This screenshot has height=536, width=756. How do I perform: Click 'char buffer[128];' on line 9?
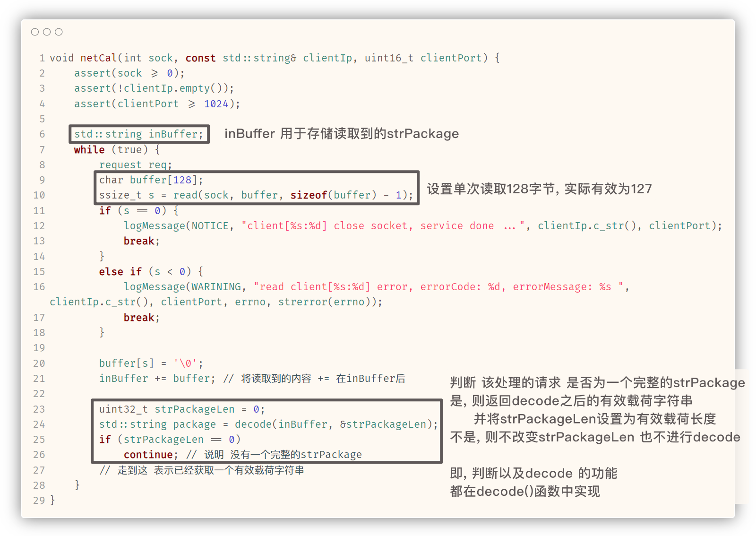click(151, 180)
